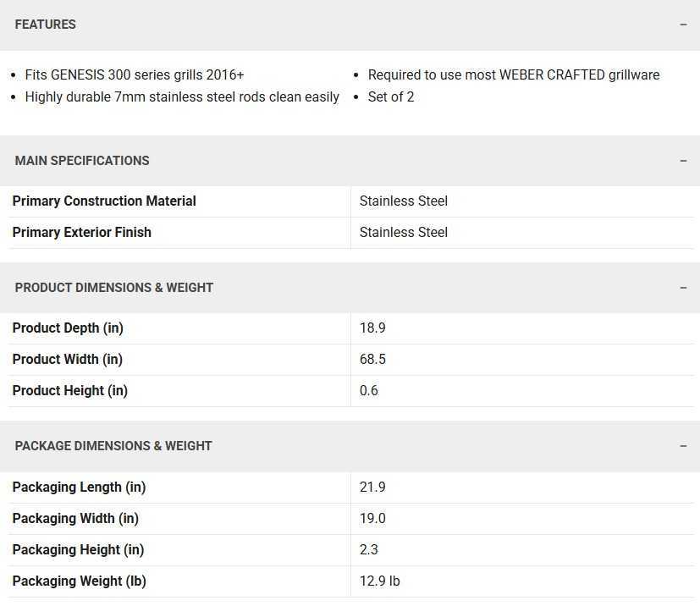Click minus icon beside Main Specifications

pos(683,161)
